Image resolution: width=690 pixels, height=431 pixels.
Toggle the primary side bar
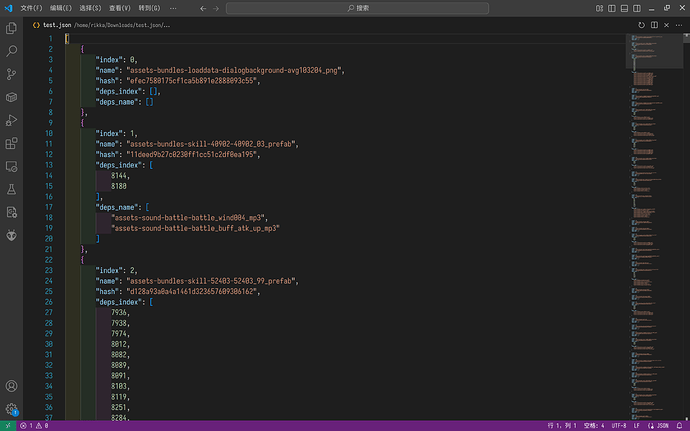pyautogui.click(x=612, y=8)
